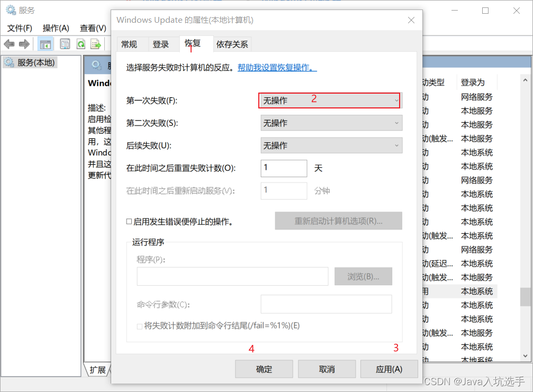
Task: Click the services list scrollbar up arrow
Action: [x=526, y=80]
